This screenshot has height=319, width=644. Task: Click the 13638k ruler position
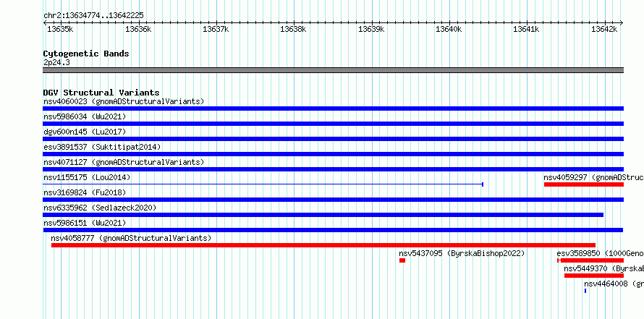pyautogui.click(x=293, y=29)
